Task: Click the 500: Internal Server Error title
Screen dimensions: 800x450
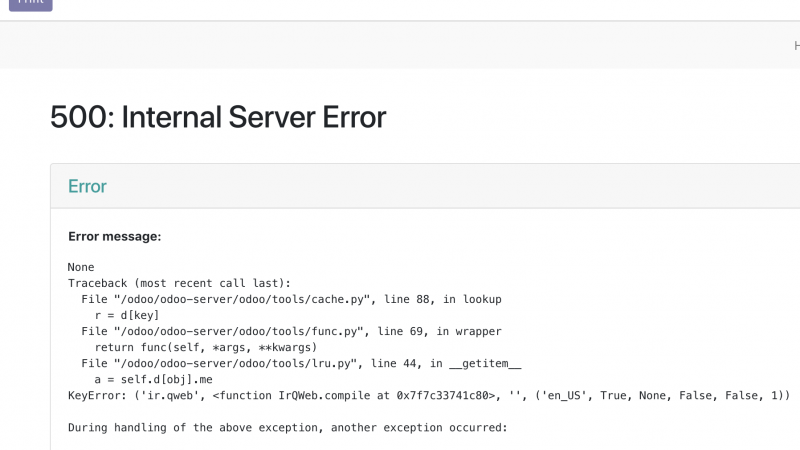Action: [218, 117]
